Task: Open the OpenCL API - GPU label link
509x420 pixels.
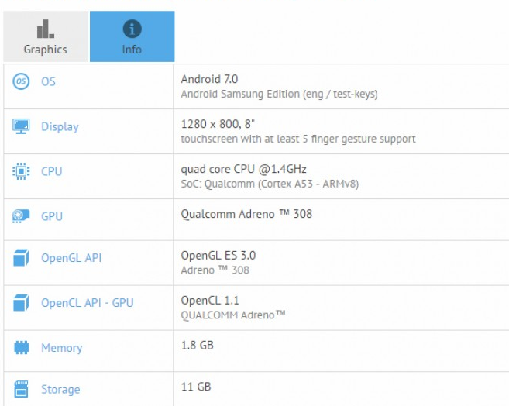Action: [88, 303]
